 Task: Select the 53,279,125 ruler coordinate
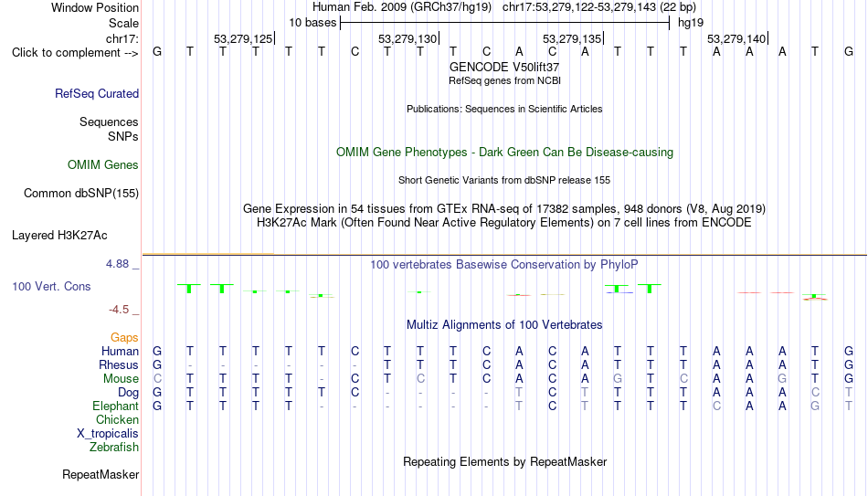(243, 38)
